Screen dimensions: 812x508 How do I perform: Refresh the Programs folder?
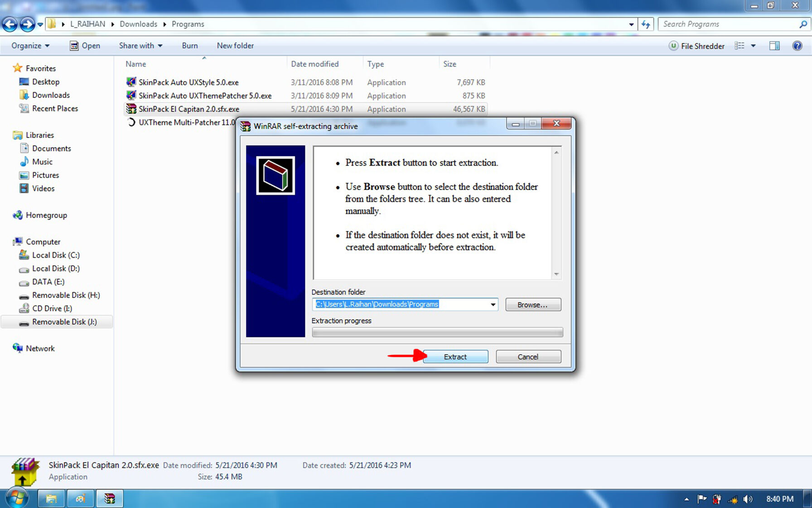[x=646, y=24]
